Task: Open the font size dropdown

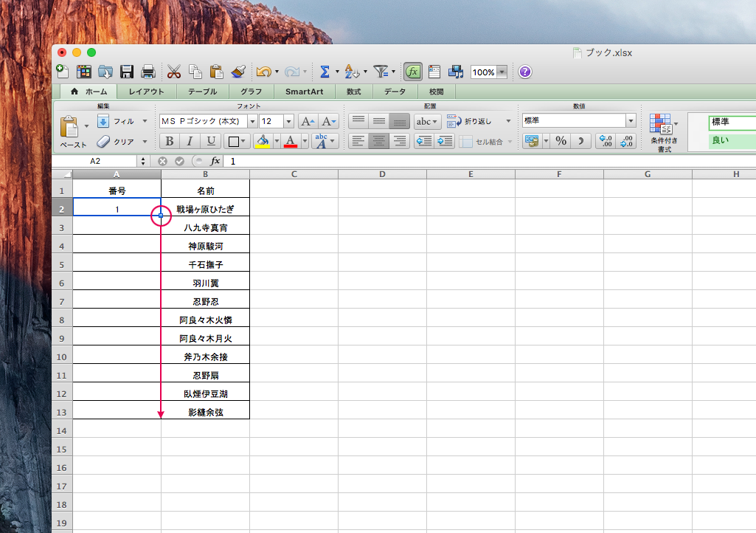Action: coord(288,121)
